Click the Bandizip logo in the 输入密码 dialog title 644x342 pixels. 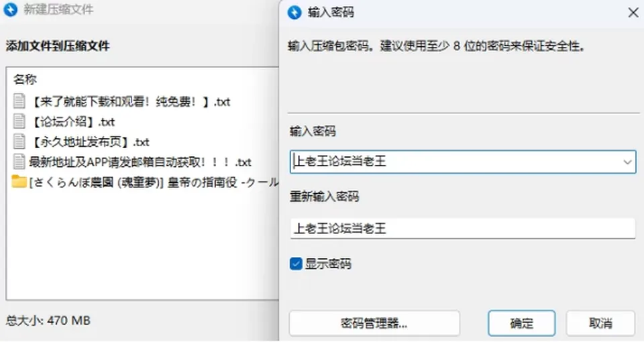294,12
